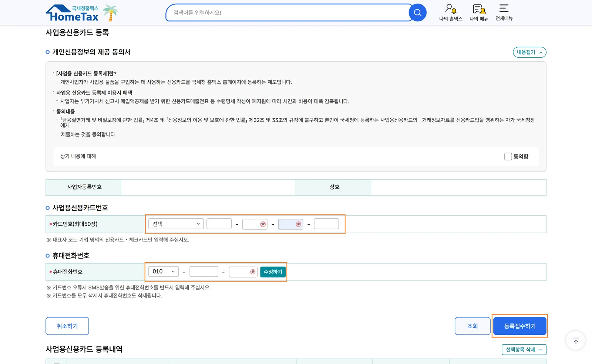The image size is (592, 364).
Task: Click the 휴대전화번호 section heading
Action: point(71,256)
